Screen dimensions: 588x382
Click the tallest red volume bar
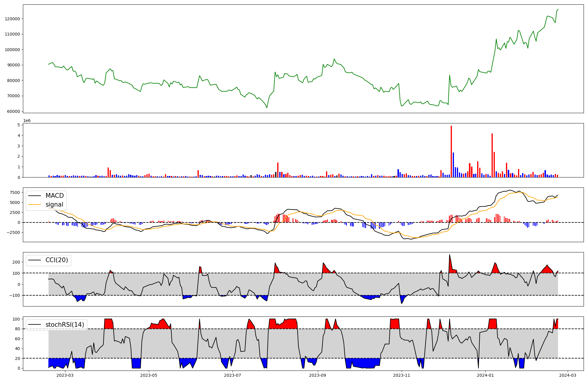(451, 151)
